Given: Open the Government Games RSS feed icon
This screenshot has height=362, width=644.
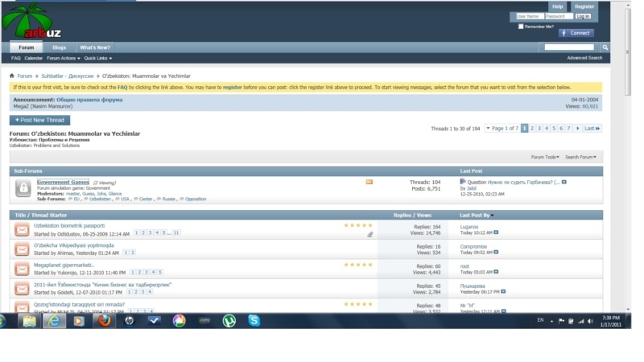Looking at the screenshot, I should click(x=369, y=182).
